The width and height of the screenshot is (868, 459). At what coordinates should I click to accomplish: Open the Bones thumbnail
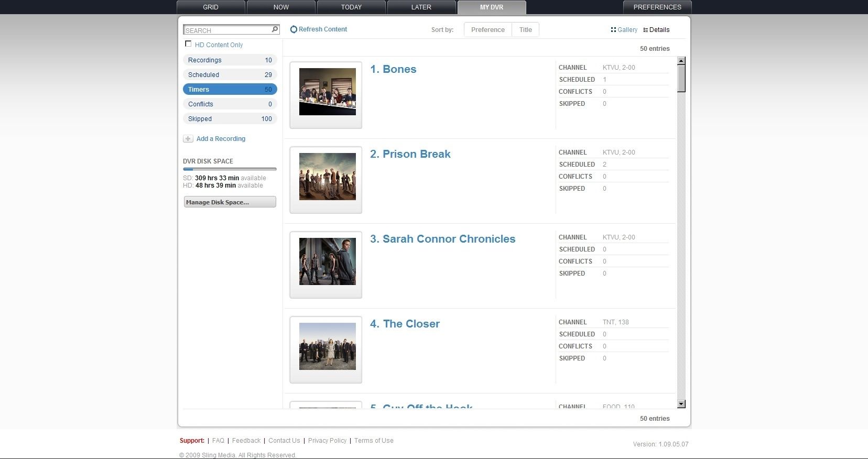coord(327,92)
